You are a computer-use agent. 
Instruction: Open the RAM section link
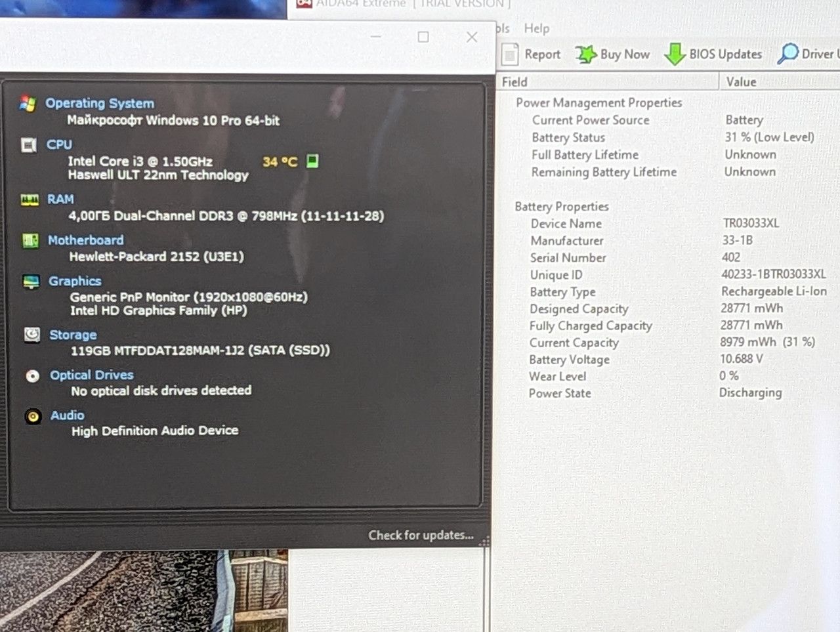(x=60, y=199)
